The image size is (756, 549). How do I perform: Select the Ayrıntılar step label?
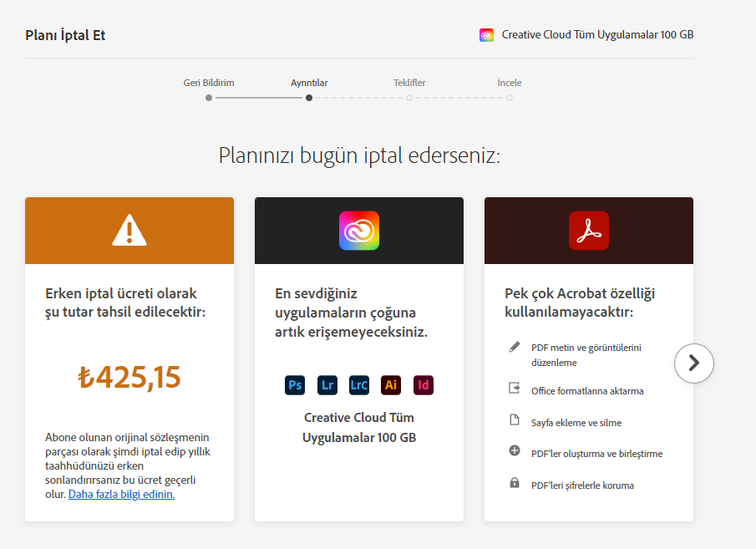[x=309, y=83]
